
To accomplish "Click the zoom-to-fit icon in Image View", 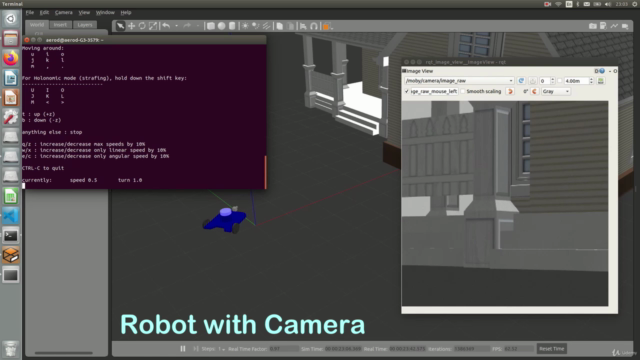I will (x=533, y=81).
